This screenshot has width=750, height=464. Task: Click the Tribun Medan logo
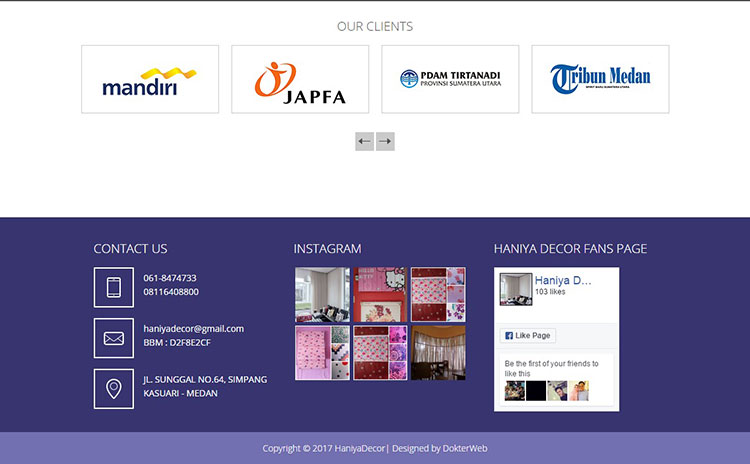point(600,79)
